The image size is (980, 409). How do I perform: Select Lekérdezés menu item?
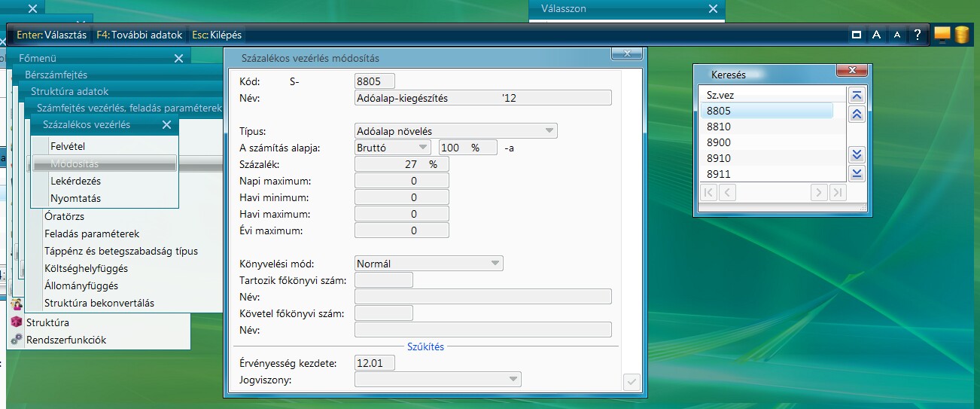75,182
